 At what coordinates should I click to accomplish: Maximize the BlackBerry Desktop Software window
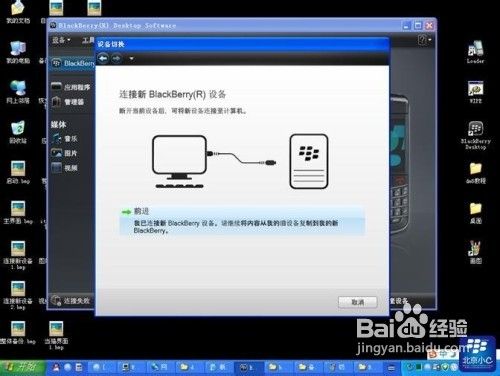(x=418, y=26)
